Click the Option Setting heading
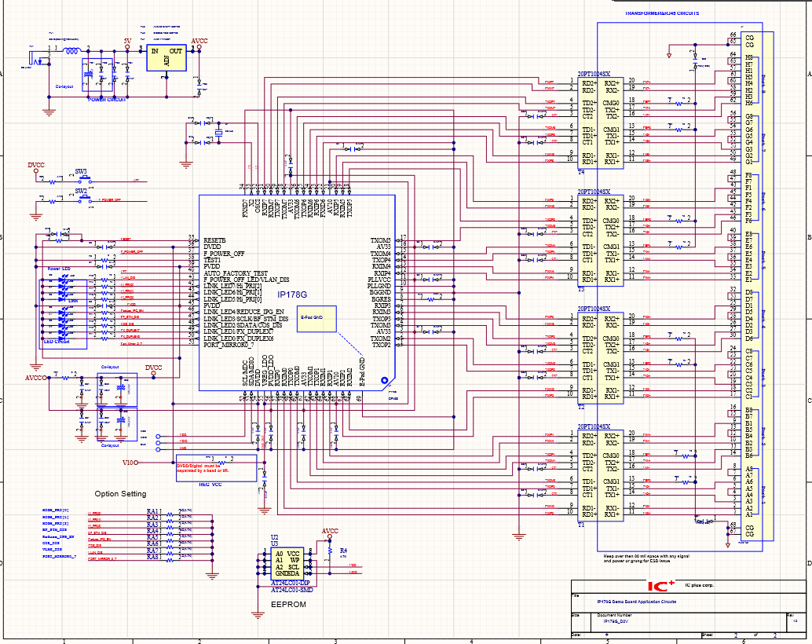Image resolution: width=812 pixels, height=644 pixels. pos(120,494)
